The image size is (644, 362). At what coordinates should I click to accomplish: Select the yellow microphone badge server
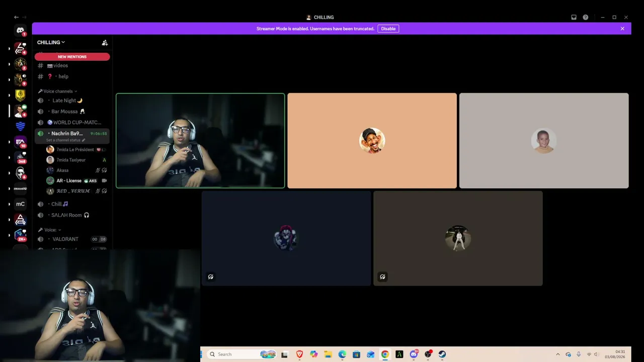tap(20, 95)
